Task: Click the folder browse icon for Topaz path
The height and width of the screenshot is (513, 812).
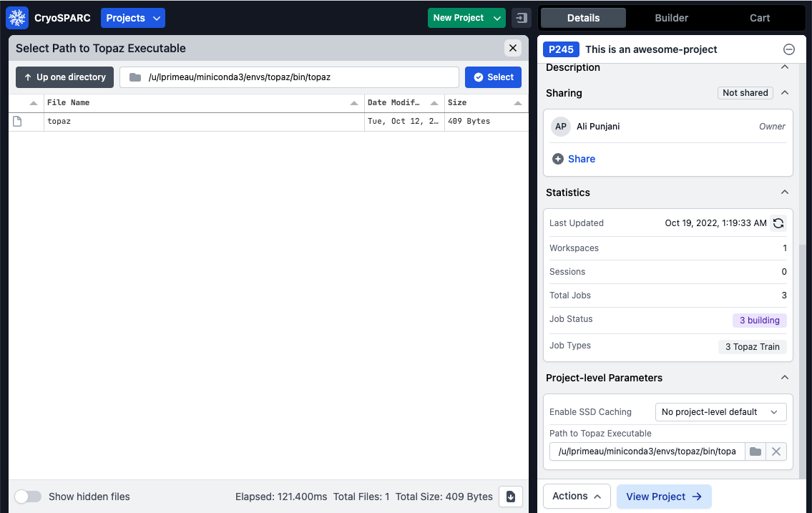Action: [x=755, y=451]
